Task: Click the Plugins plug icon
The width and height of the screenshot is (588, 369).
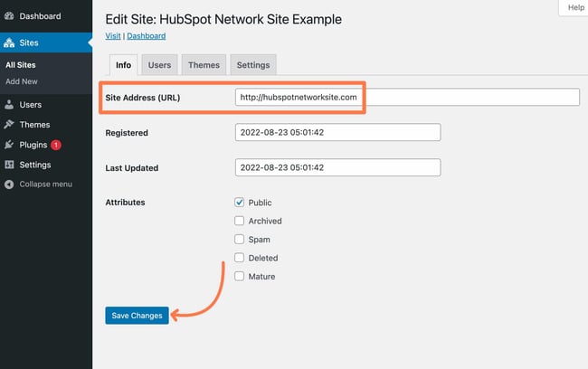Action: point(9,145)
